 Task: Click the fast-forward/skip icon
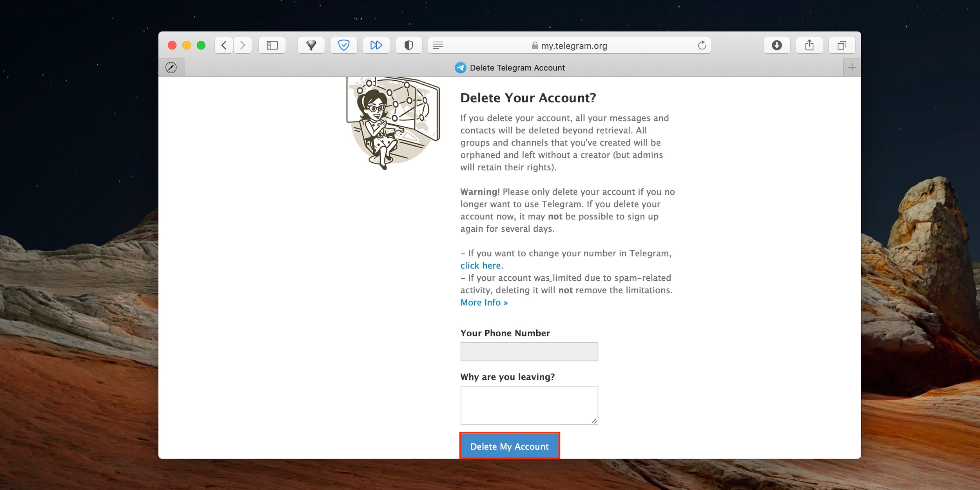click(x=376, y=45)
